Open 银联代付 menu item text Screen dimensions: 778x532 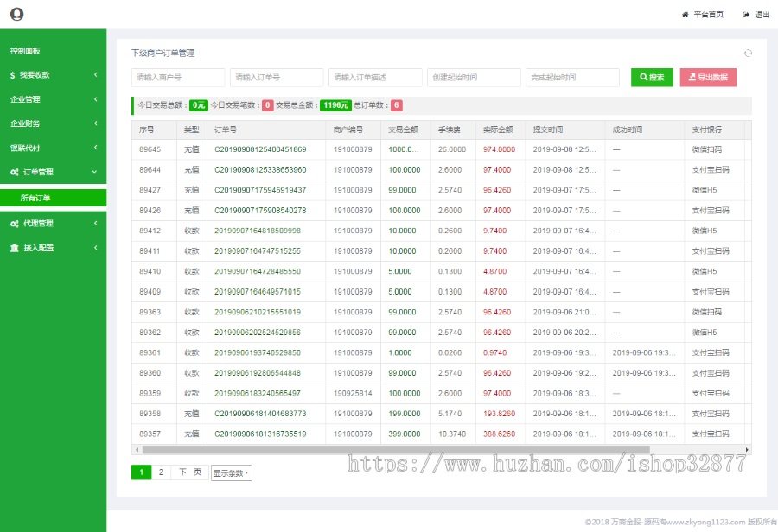tap(25, 148)
